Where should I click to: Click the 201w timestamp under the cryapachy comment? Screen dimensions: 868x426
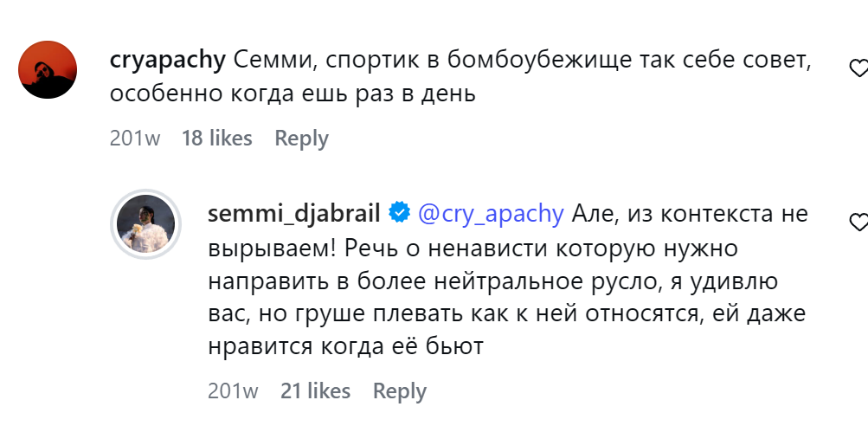point(135,138)
